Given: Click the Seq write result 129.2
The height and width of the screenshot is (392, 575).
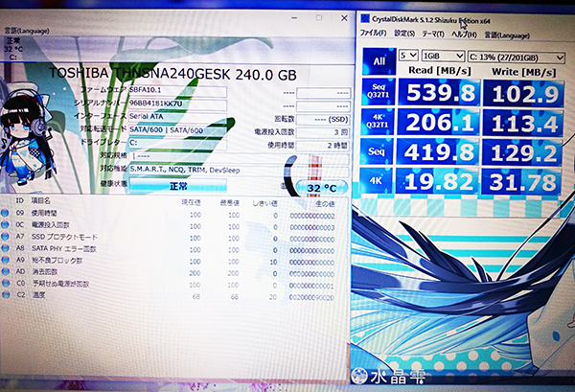Looking at the screenshot, I should point(522,153).
